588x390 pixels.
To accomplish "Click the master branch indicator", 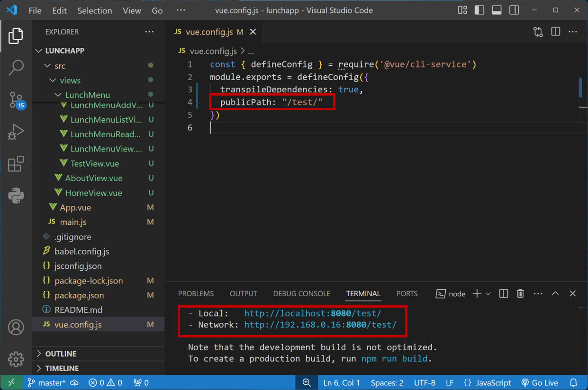I will click(x=46, y=383).
